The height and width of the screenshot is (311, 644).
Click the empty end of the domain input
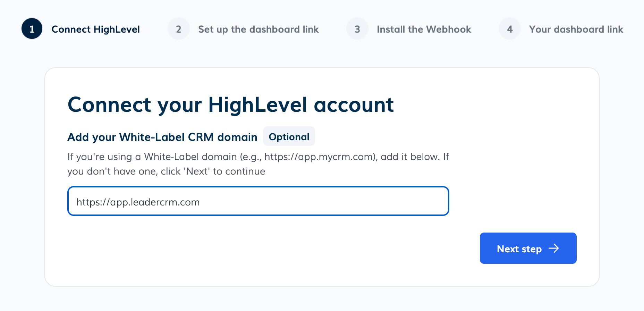[x=382, y=201]
